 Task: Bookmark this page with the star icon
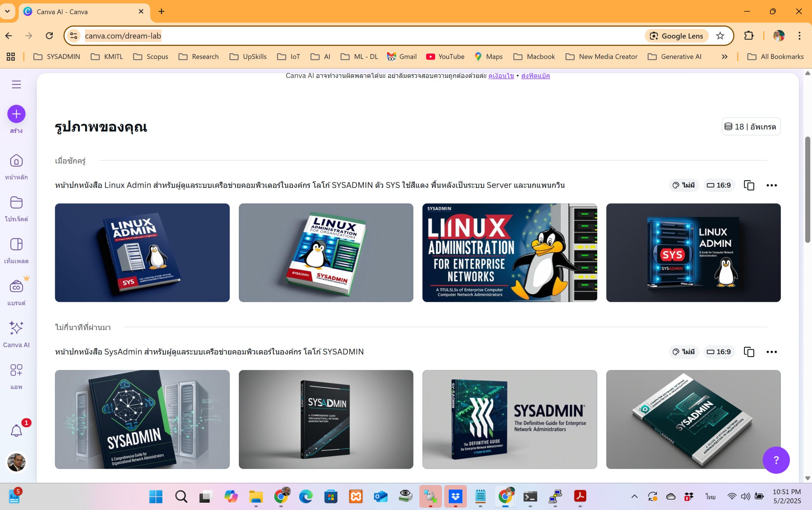coord(720,36)
